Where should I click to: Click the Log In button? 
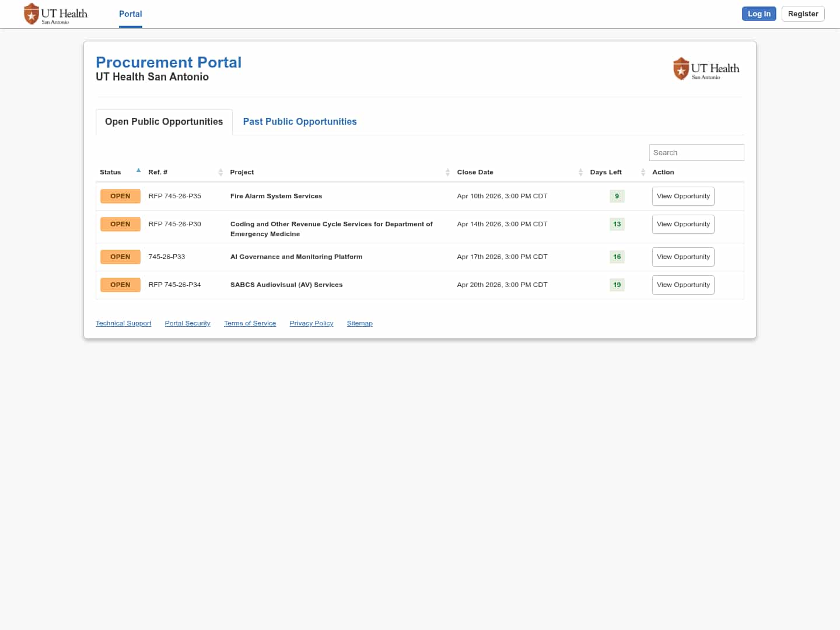[758, 14]
